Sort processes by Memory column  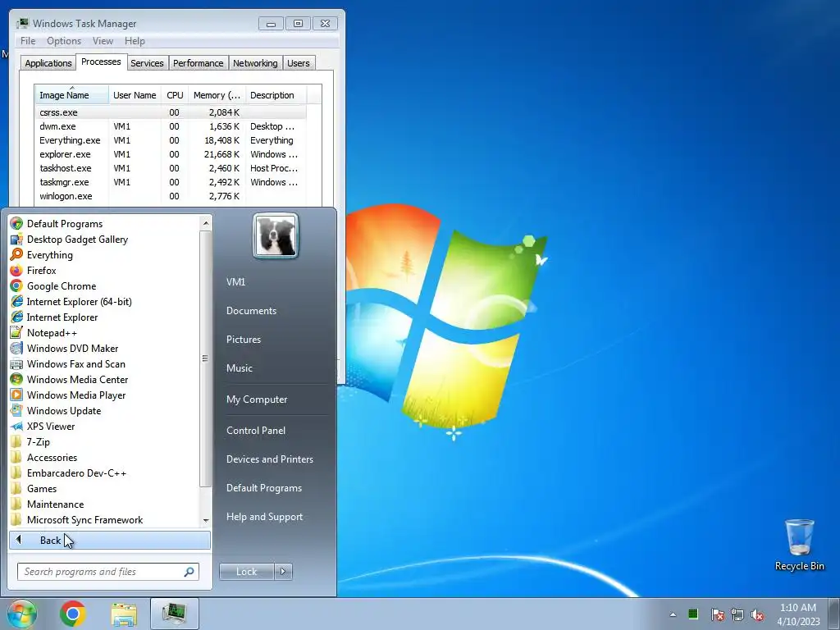(x=217, y=95)
